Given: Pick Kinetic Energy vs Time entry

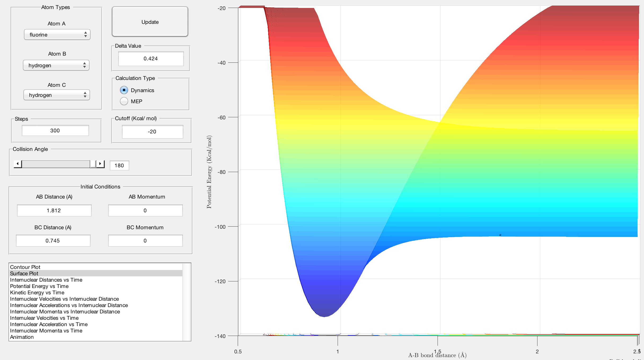Looking at the screenshot, I should [37, 292].
